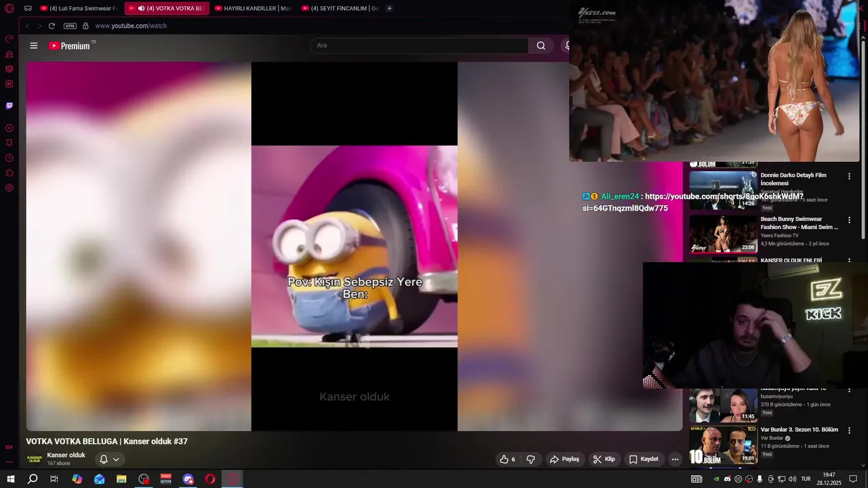Open options menu for Donnie Darko video
868x488 pixels.
point(849,176)
